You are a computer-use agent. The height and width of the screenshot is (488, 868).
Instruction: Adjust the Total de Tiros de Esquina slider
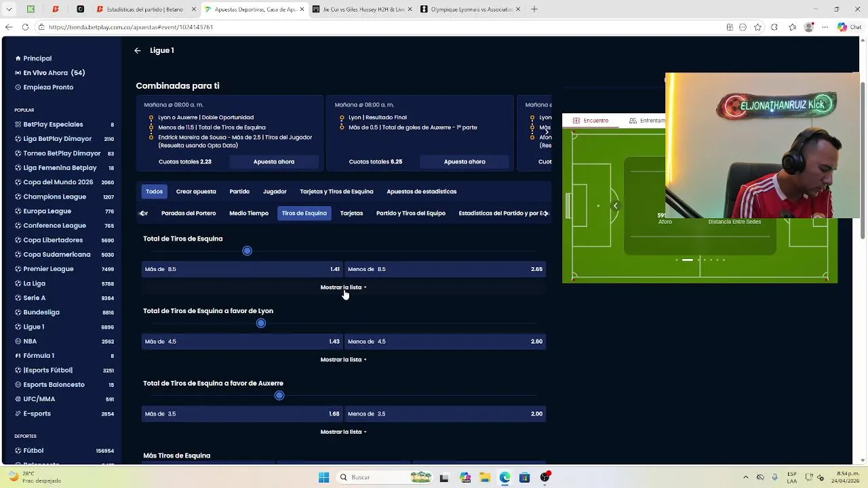(x=247, y=251)
